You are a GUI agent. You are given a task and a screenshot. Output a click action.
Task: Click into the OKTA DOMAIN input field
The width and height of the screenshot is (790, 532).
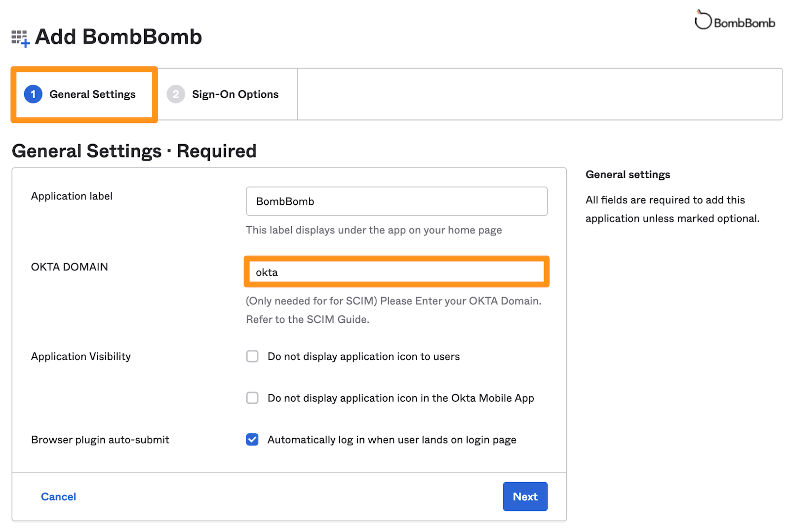(x=396, y=272)
